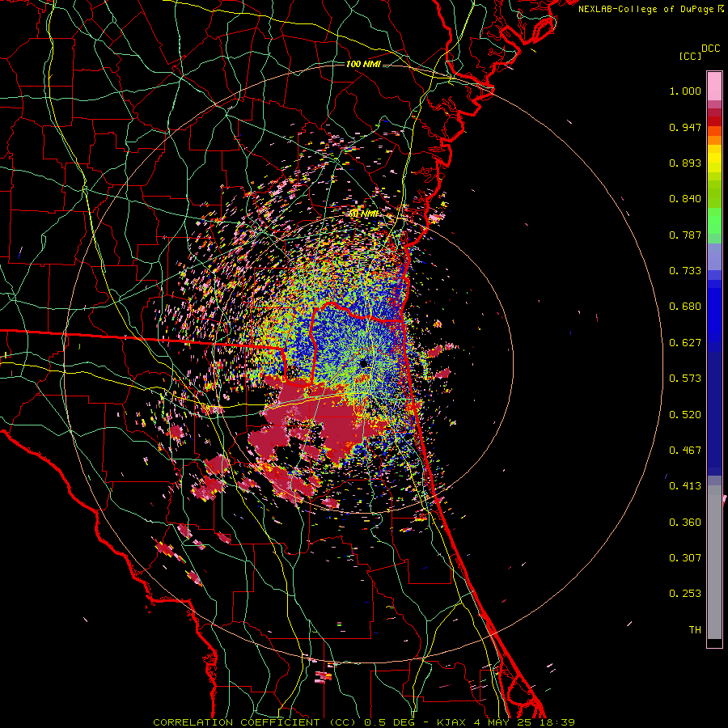Click the pink top segment of color bar
Viewport: 728px width, 728px height.
714,86
